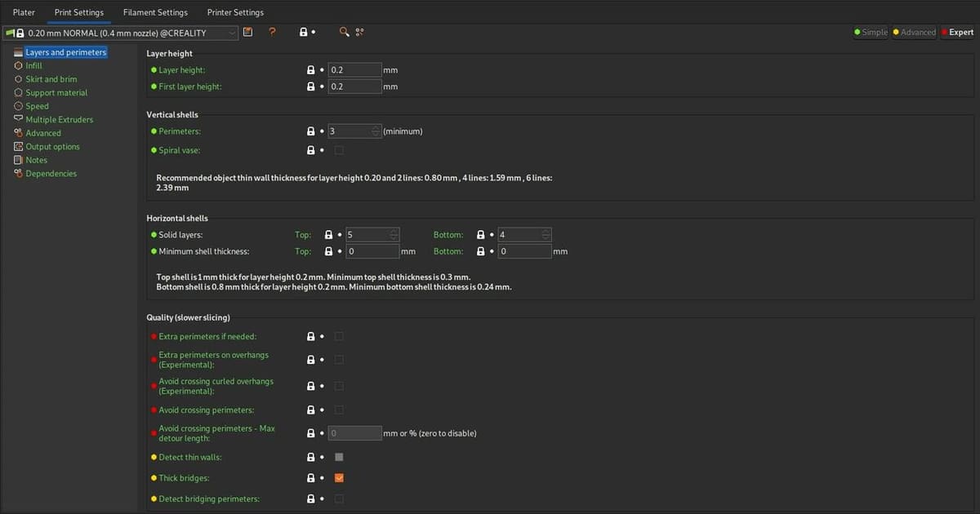This screenshot has height=514, width=980.
Task: Click the lock icon for Perimeters
Action: point(310,131)
